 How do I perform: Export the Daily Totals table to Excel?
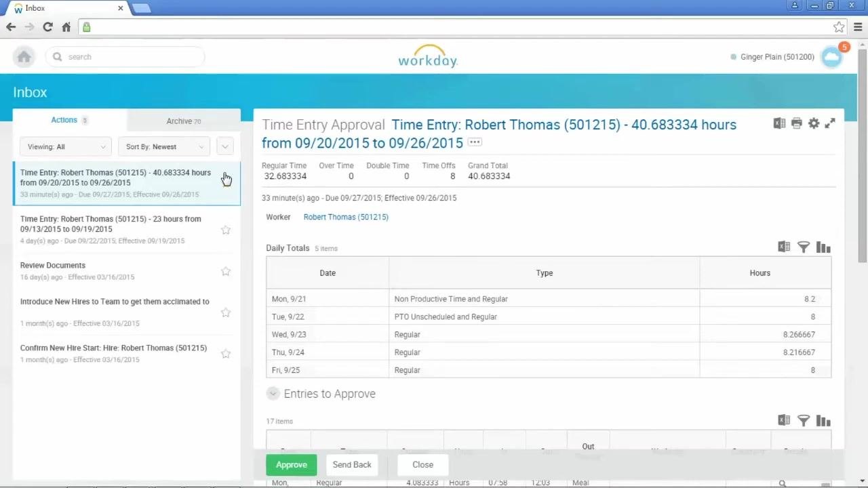(784, 247)
